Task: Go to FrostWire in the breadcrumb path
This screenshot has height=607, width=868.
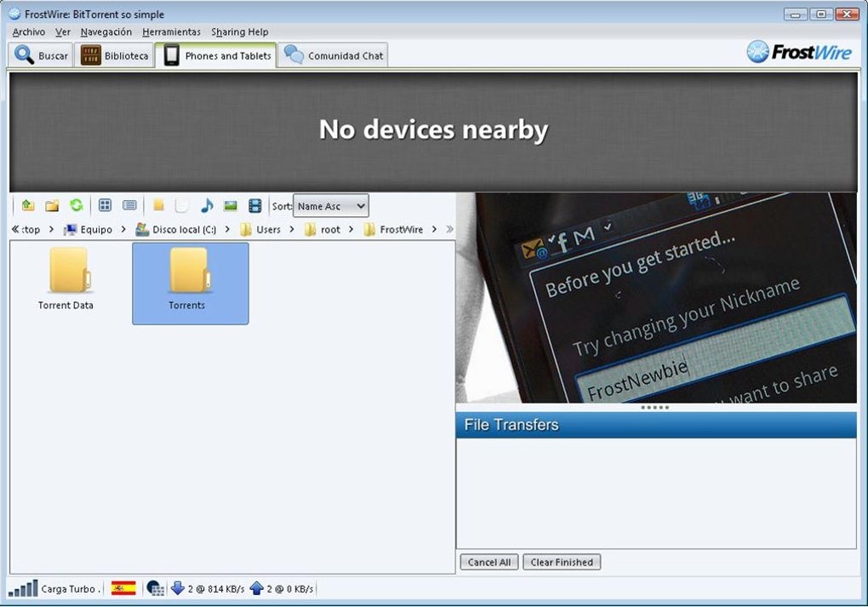Action: point(402,229)
